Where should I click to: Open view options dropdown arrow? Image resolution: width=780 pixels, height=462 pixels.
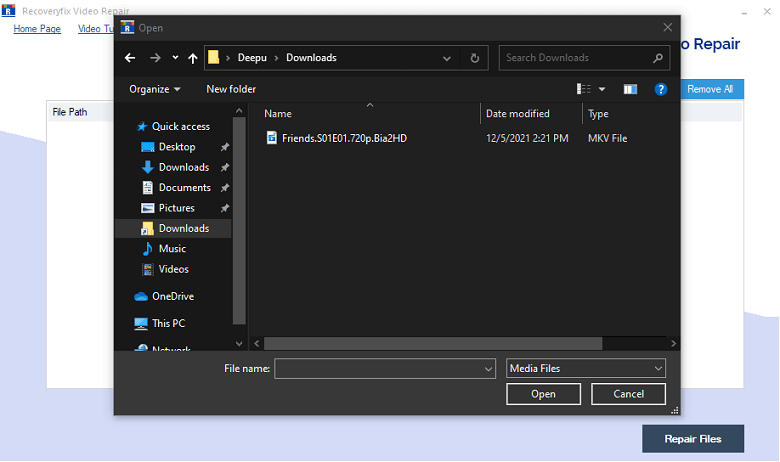coord(602,90)
